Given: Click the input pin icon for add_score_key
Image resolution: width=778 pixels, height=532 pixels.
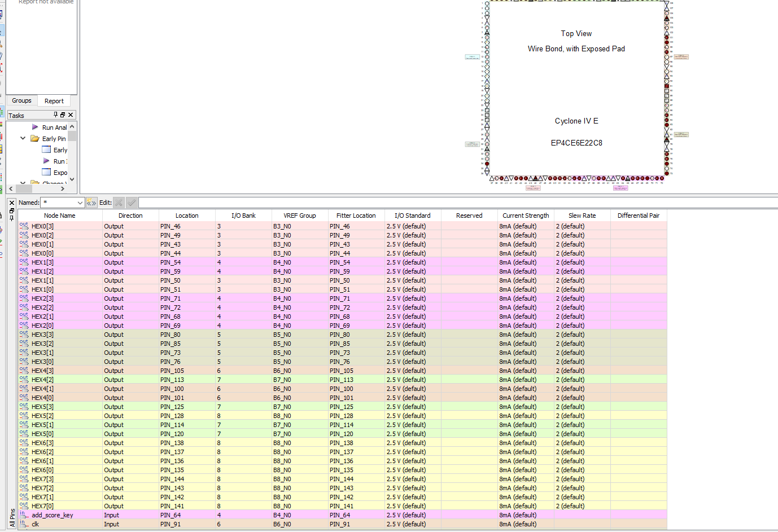Looking at the screenshot, I should 24,515.
